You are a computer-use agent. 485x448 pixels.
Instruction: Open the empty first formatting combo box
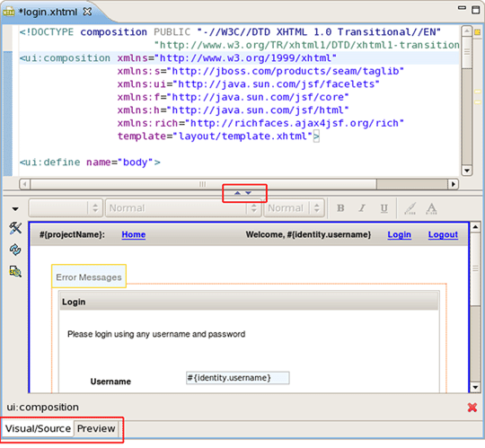pos(66,208)
